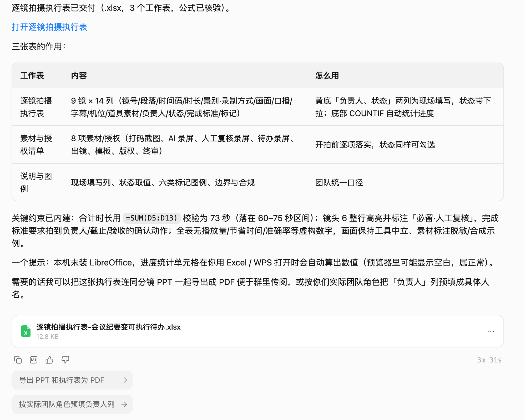
Task: Click the 说明与图例 table row cell
Action: 36,182
